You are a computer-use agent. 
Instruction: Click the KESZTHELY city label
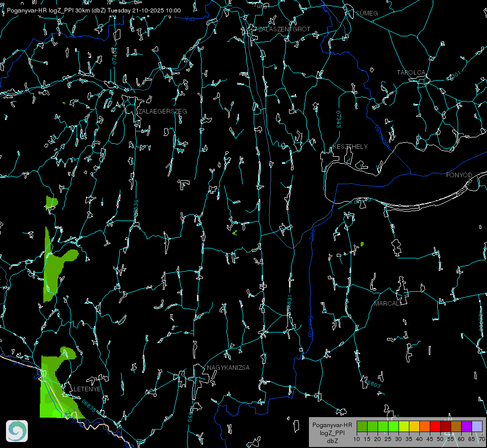pos(350,146)
